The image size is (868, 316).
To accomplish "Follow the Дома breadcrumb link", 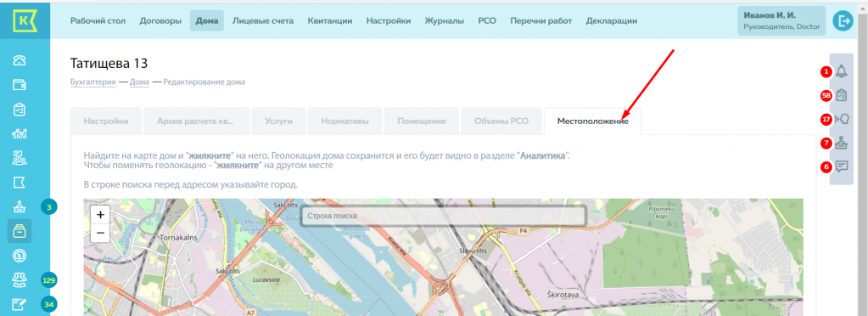I will [x=139, y=82].
